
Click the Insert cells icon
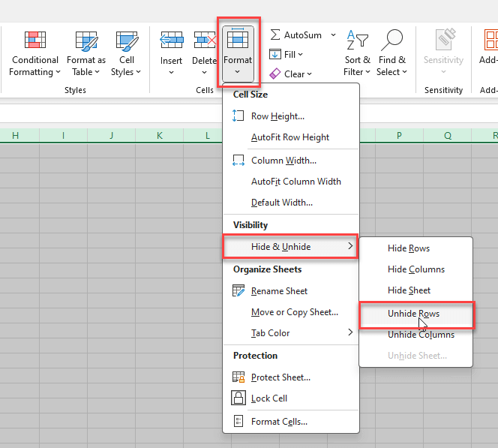click(x=172, y=40)
